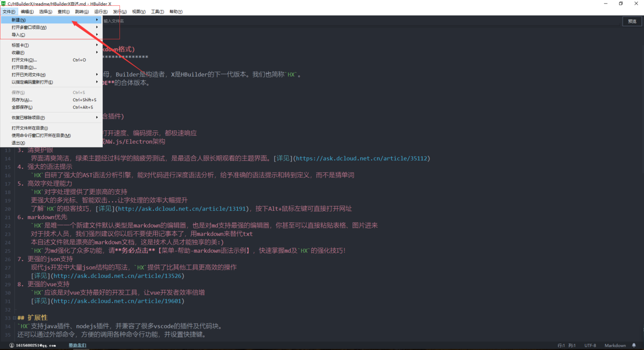
Task: Click the http://ask.dcloud.net.cn/article/13526 link text
Action: [x=116, y=276]
